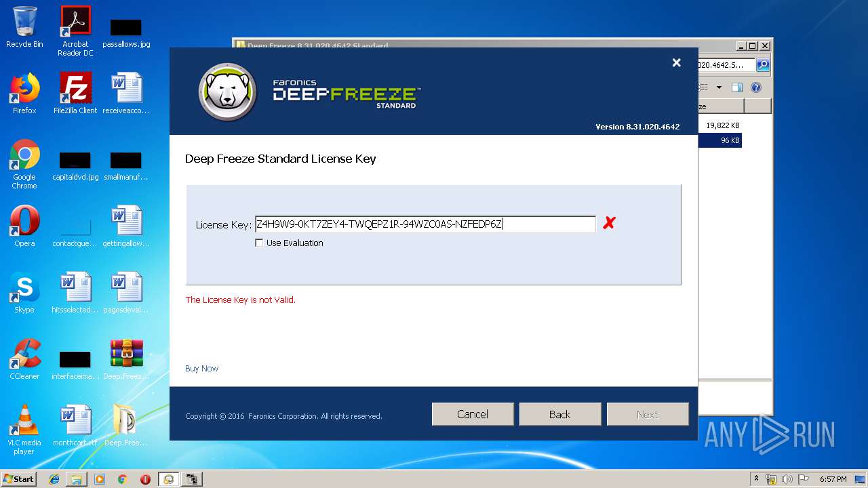Select the receiveacco... Word document
The height and width of the screenshot is (488, 868).
tap(126, 94)
